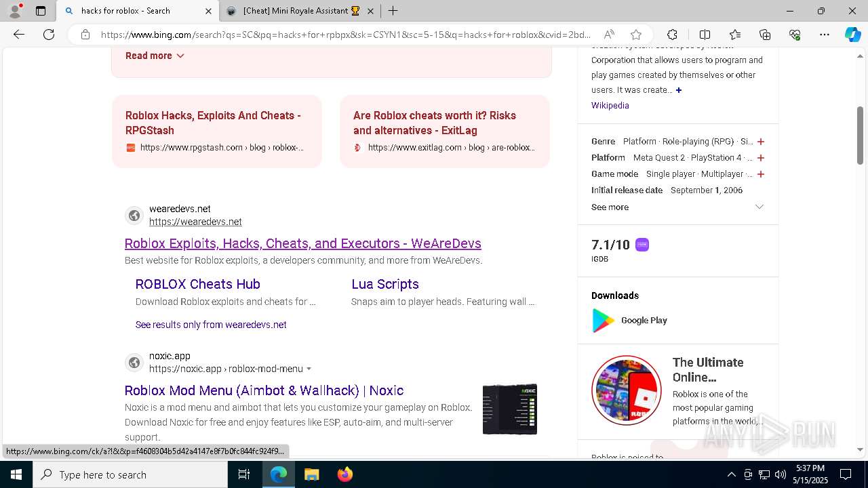Image resolution: width=868 pixels, height=488 pixels.
Task: Expand the 'Read more' chevron
Action: 180,56
